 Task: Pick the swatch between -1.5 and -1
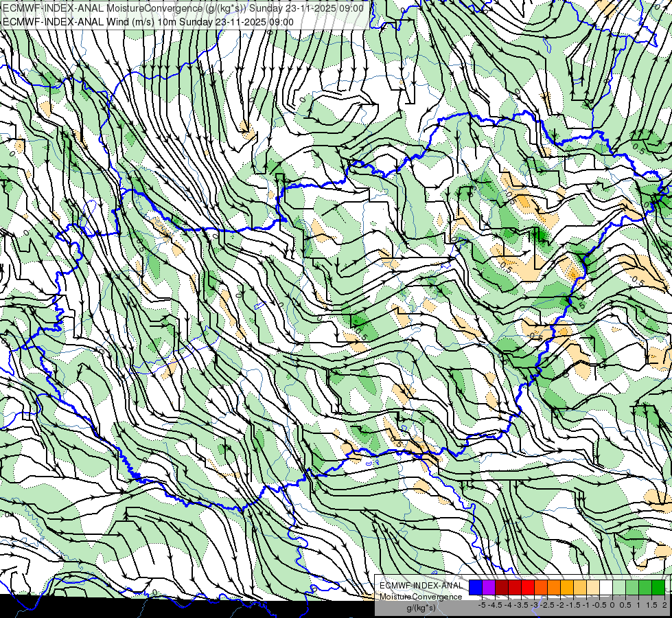(x=580, y=587)
